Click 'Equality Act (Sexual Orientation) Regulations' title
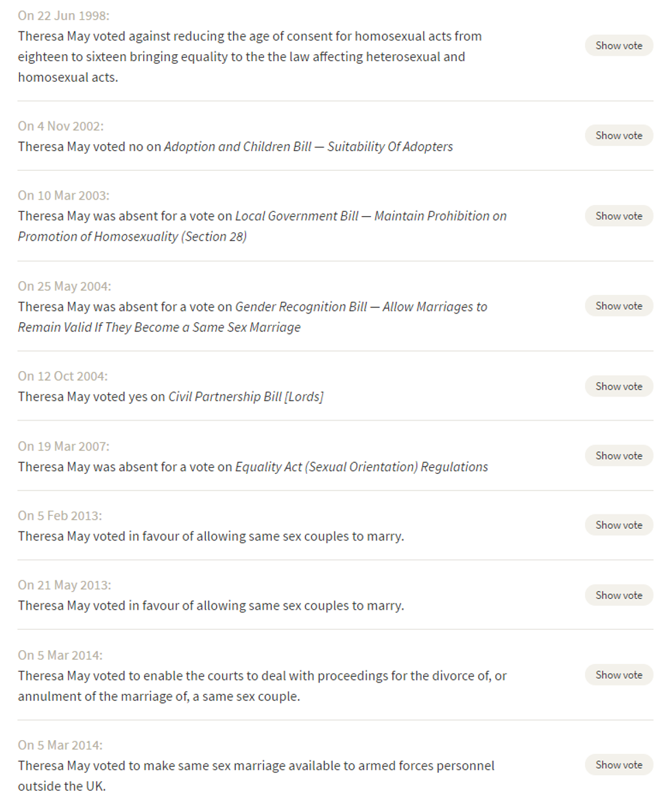 [361, 466]
